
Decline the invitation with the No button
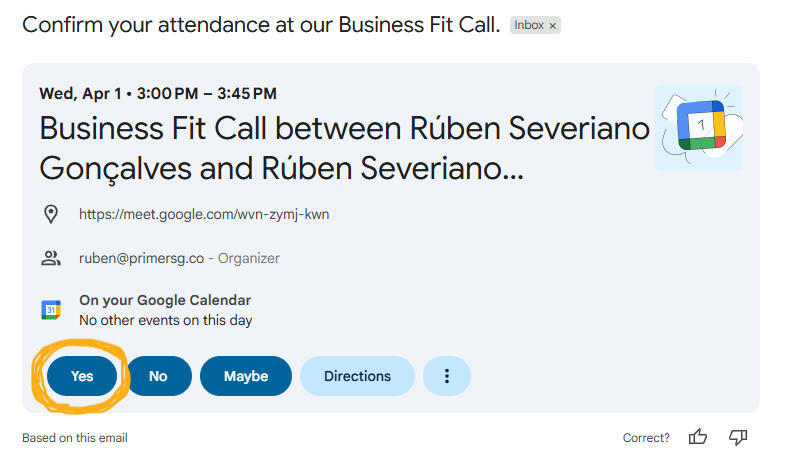point(158,376)
